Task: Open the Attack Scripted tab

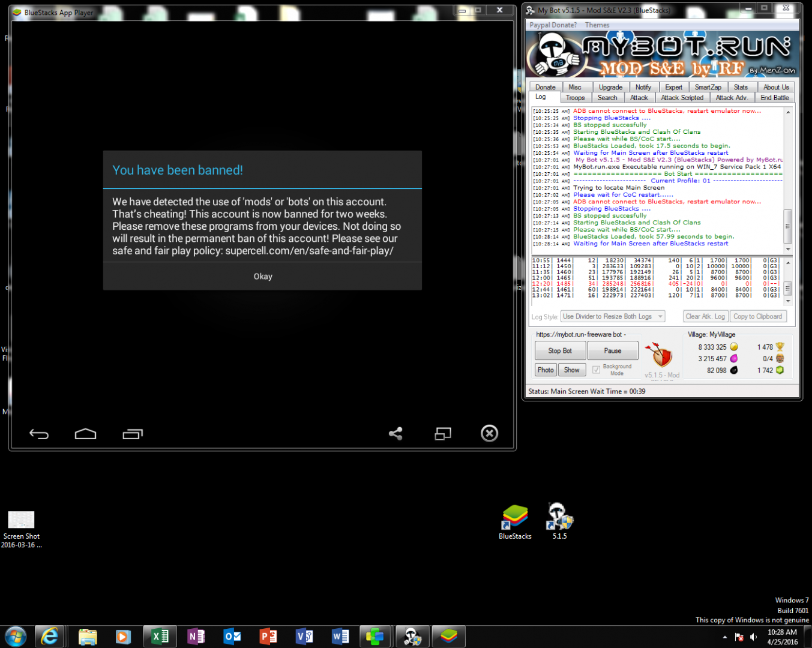Action: coord(682,98)
